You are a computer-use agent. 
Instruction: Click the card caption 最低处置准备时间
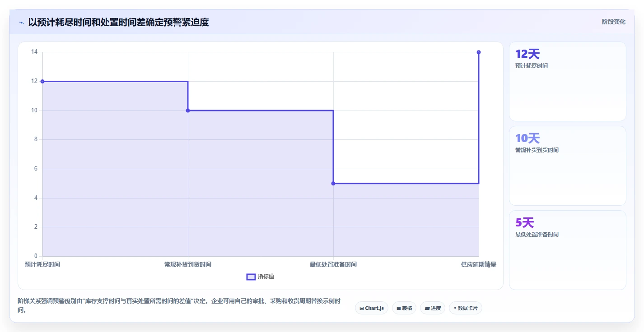point(537,235)
